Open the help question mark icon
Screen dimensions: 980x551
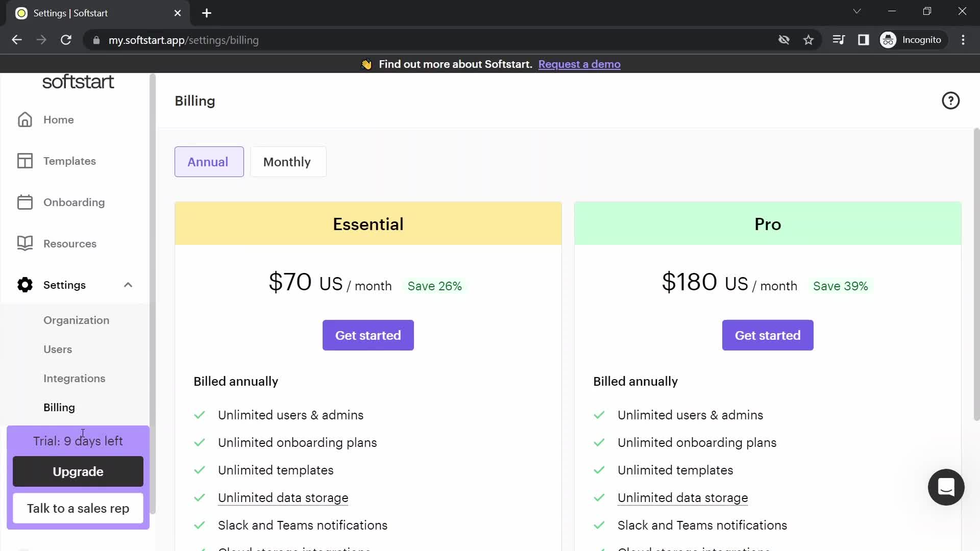click(x=950, y=101)
